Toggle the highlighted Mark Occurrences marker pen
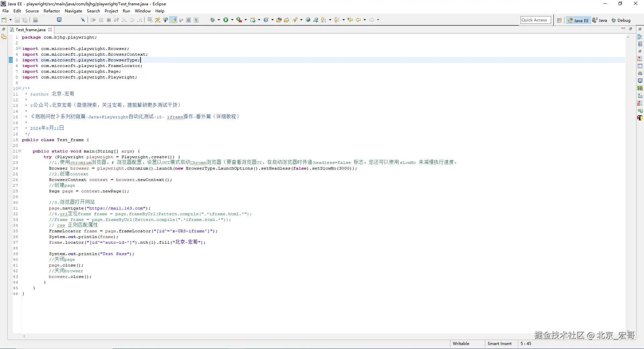644x349 pixels. pyautogui.click(x=173, y=20)
